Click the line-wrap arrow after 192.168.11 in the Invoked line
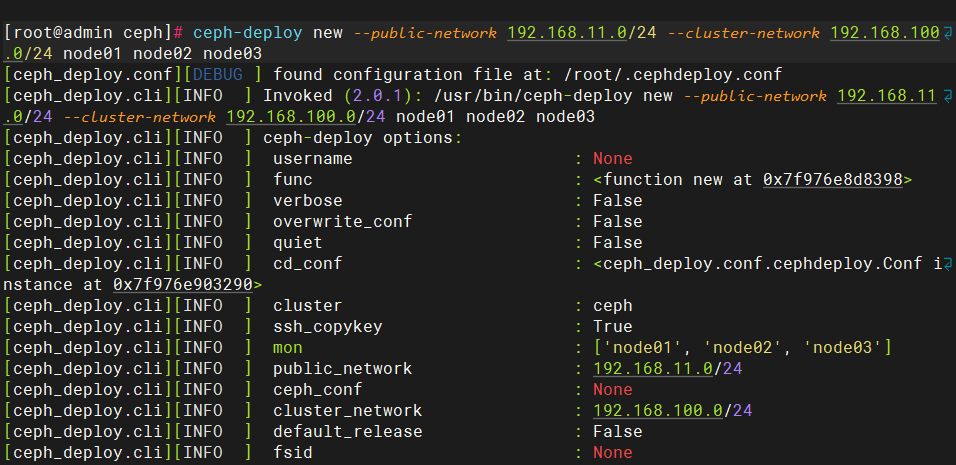 [947, 96]
